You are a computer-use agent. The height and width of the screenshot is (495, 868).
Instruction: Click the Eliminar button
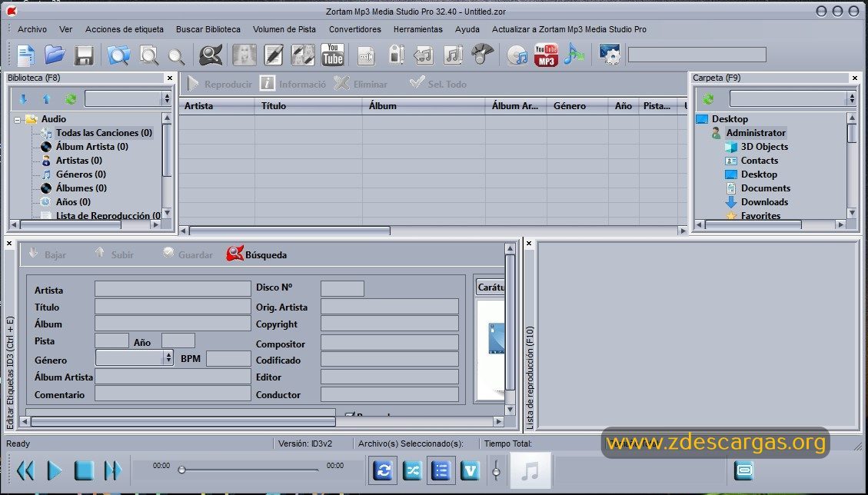(x=361, y=84)
